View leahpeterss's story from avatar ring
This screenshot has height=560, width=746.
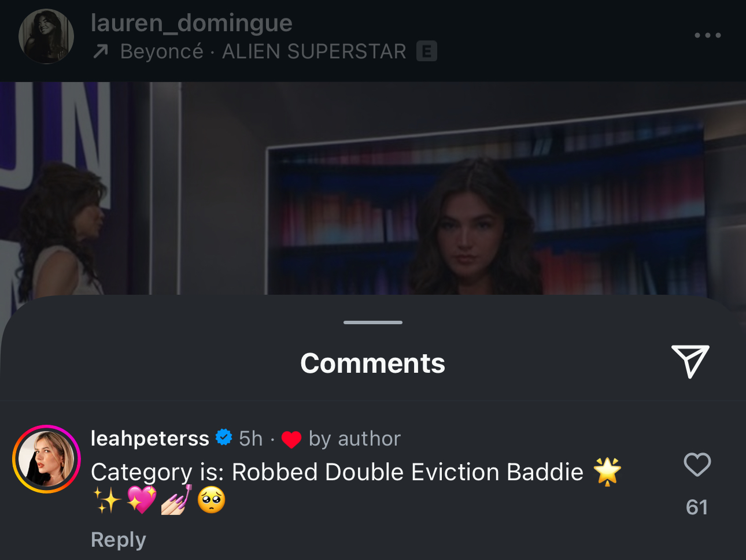pyautogui.click(x=46, y=459)
